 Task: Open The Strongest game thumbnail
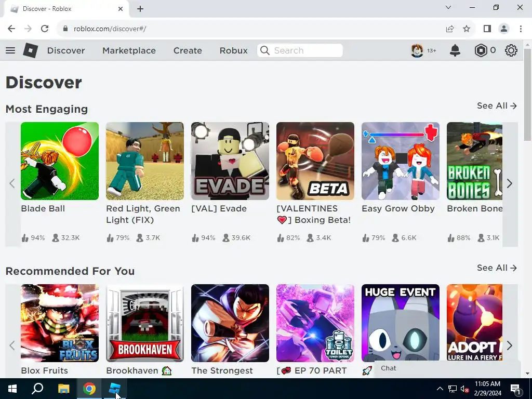tap(230, 323)
